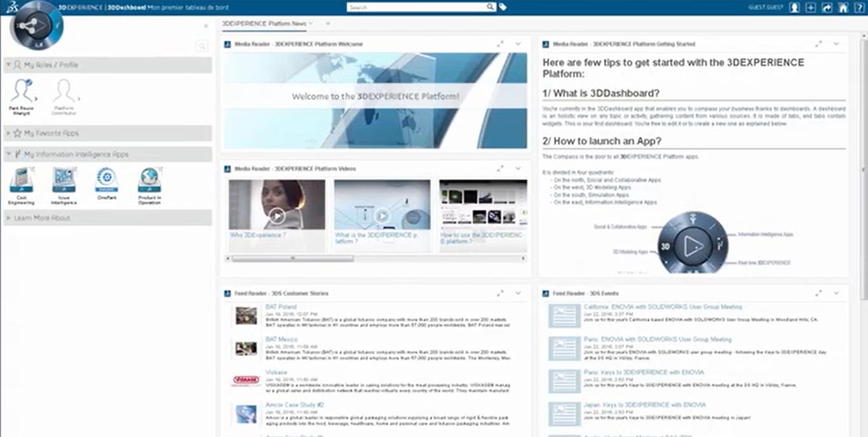Launch the Issue Intelligence app
Image resolution: width=868 pixels, height=437 pixels.
pos(64,185)
